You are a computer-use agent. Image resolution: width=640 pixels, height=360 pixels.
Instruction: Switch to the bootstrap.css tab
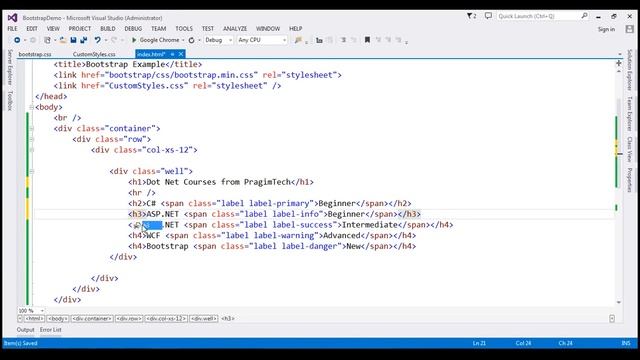pyautogui.click(x=35, y=54)
